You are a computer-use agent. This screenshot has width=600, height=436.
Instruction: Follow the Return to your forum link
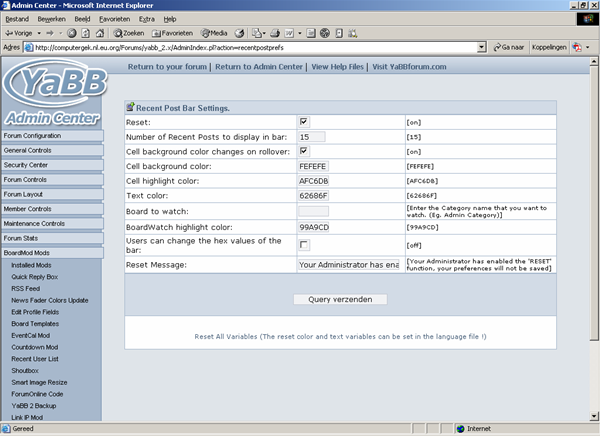pos(167,67)
